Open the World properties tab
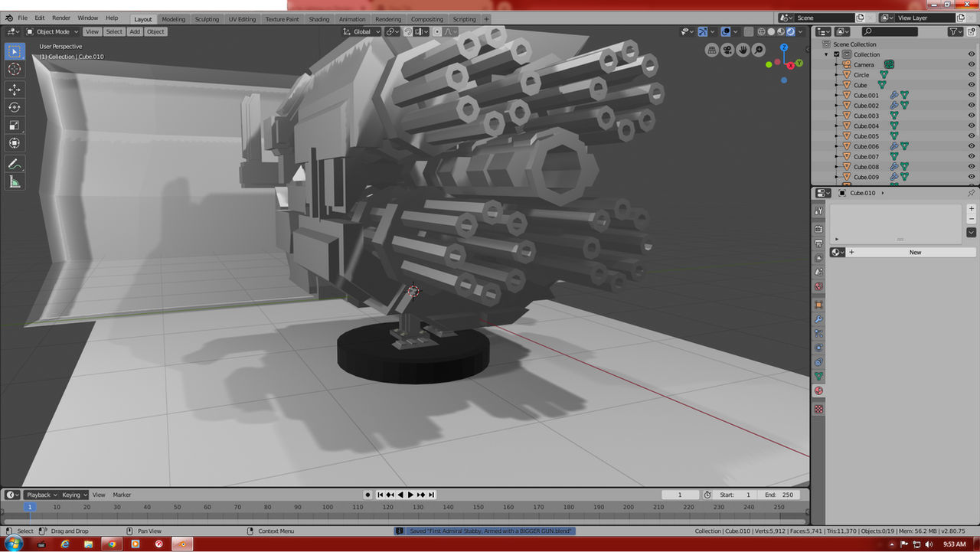Image resolution: width=980 pixels, height=552 pixels. coord(818,286)
